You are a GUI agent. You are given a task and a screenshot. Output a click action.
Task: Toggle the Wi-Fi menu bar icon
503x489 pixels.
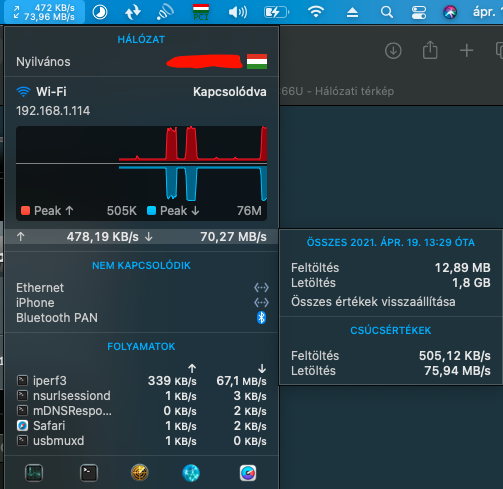point(316,12)
